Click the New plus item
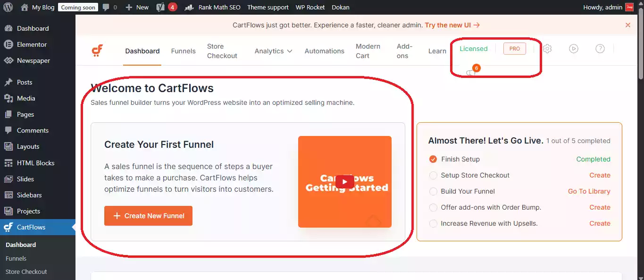The height and width of the screenshot is (280, 644). 137,7
